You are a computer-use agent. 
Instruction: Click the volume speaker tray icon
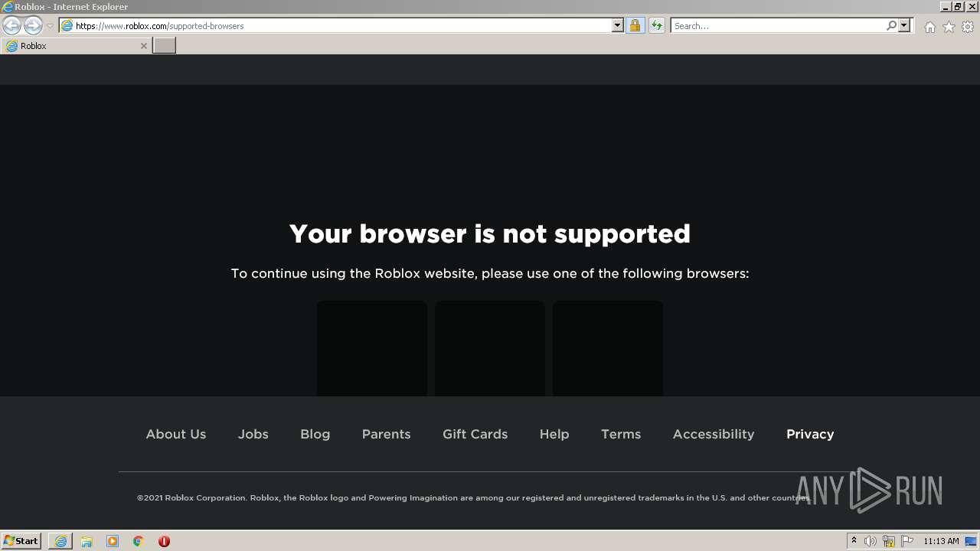coord(871,541)
